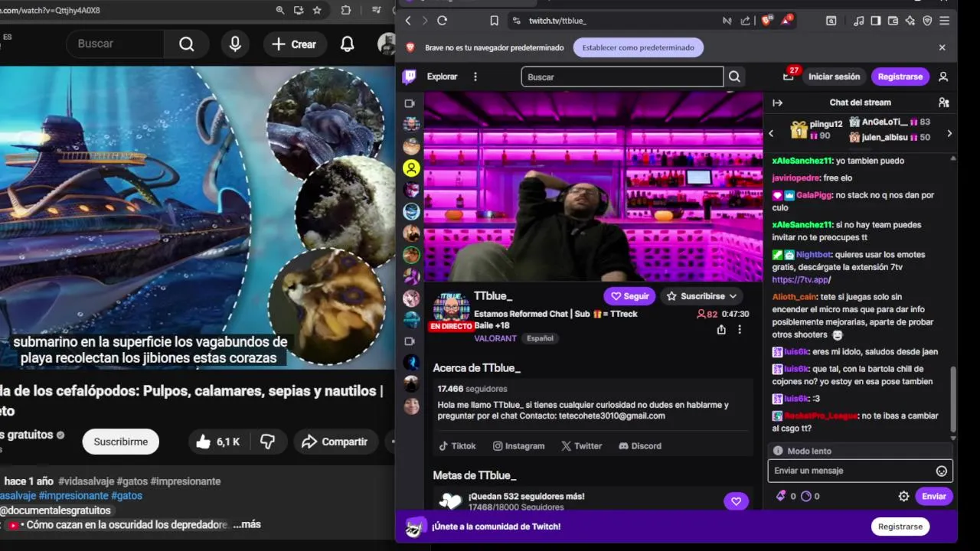
Task: Bookmark twitch.tv/ttblue_ in Brave
Action: 494,21
